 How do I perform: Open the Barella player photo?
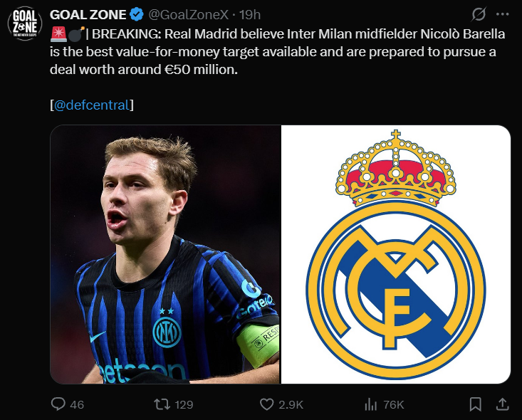click(165, 254)
